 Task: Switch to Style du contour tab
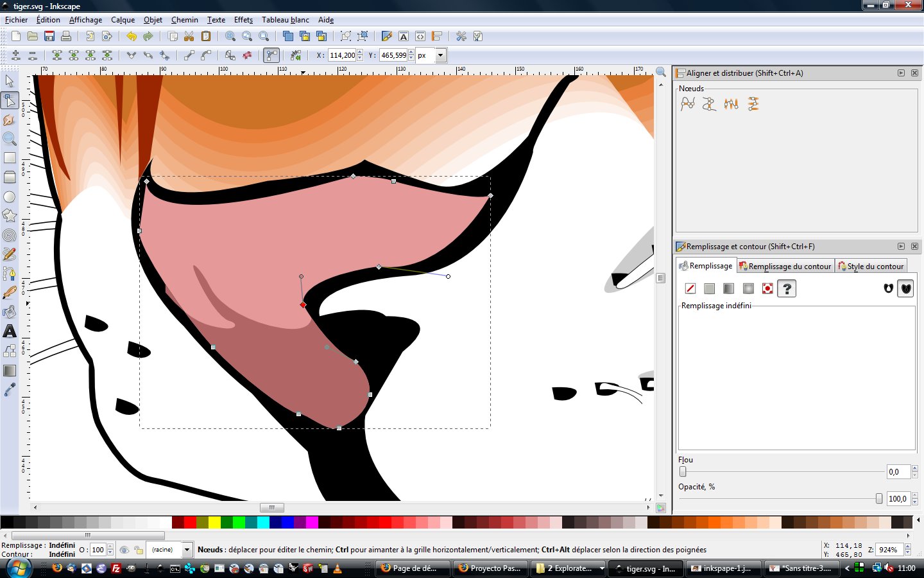(871, 267)
